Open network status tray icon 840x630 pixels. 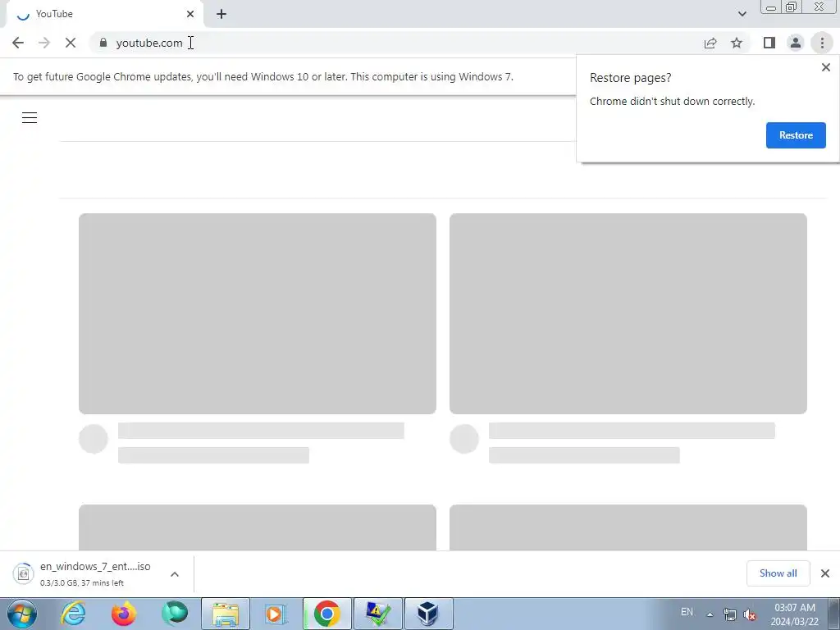[x=729, y=614]
